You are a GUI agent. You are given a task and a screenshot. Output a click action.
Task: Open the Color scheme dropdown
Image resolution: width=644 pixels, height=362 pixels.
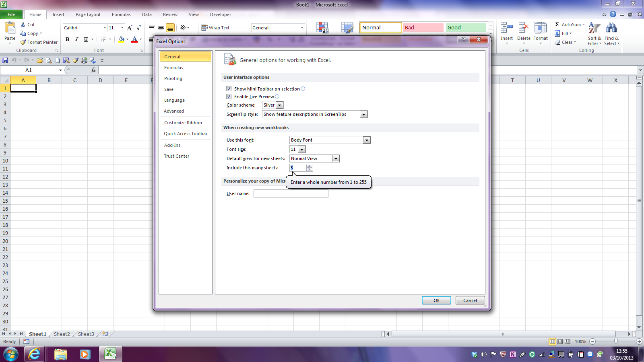pos(279,105)
